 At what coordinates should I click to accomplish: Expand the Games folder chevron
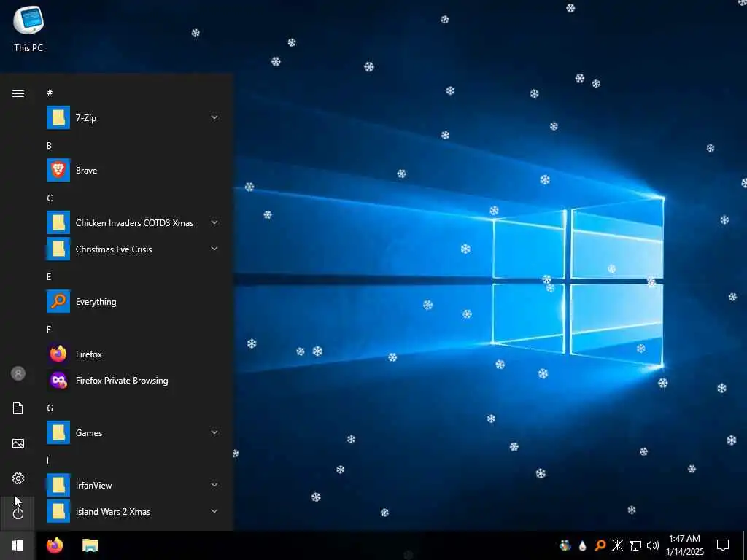coord(214,432)
